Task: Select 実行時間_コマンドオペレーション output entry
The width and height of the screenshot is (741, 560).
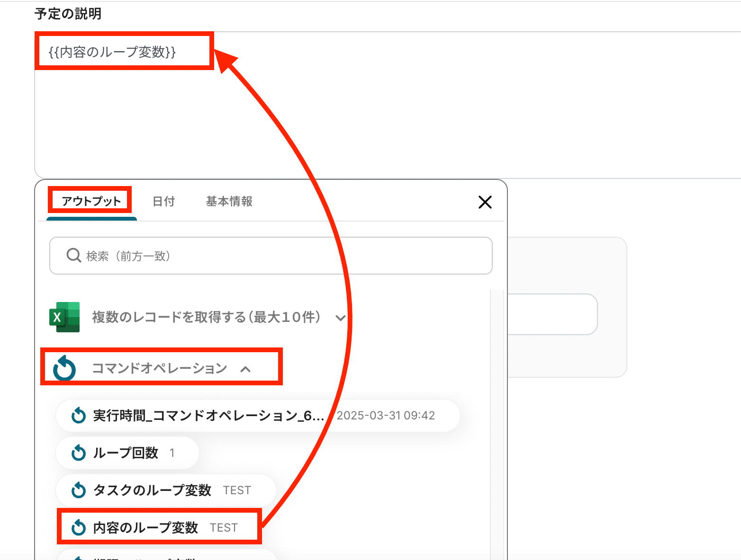Action: pos(258,416)
